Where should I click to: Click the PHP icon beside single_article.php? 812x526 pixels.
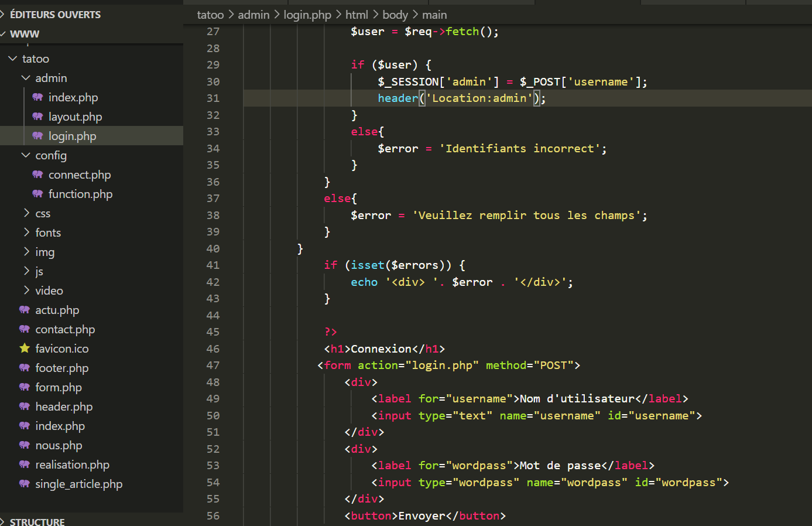pos(25,484)
